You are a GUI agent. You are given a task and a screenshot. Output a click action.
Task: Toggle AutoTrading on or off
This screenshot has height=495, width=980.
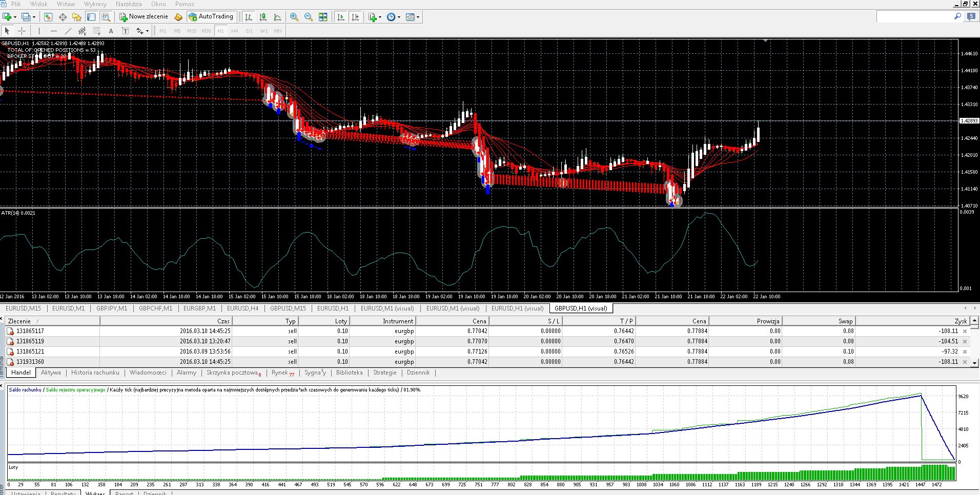(212, 16)
